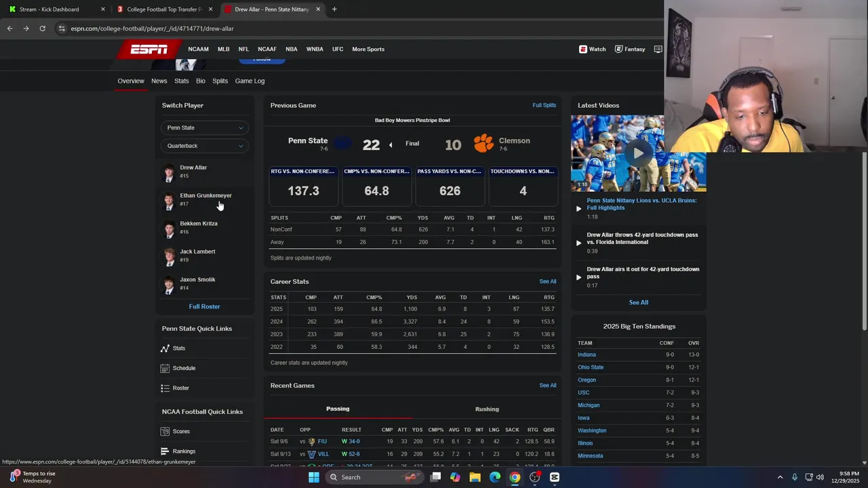Screen dimensions: 868x488
Task: Click the Stats chart icon in Quick Links
Action: pos(165,348)
